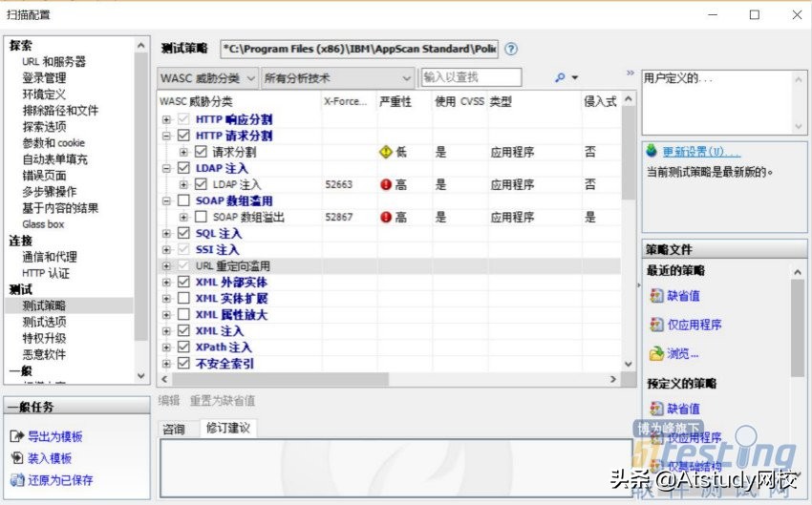Enable the XML 实体扩展 checkbox
The height and width of the screenshot is (505, 812).
click(x=183, y=298)
